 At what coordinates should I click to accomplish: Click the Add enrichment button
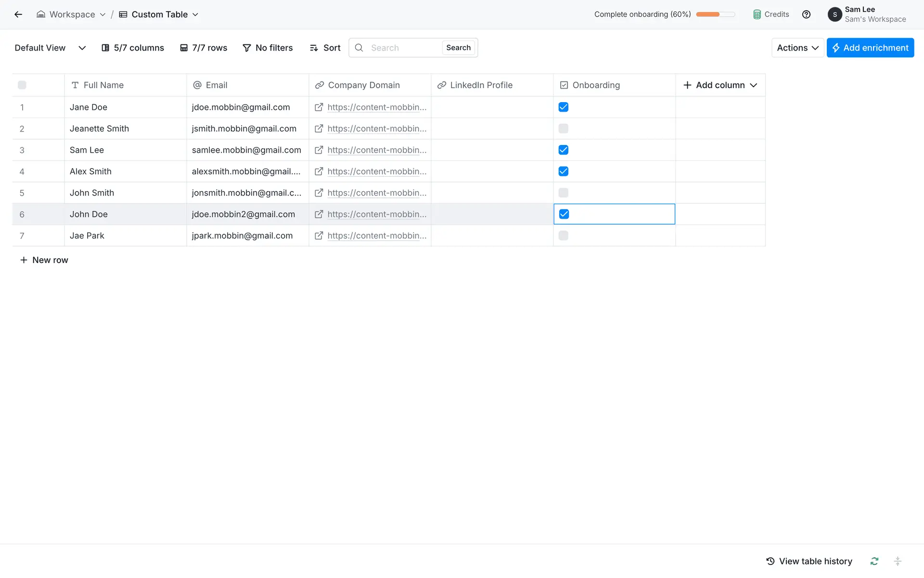(x=870, y=48)
